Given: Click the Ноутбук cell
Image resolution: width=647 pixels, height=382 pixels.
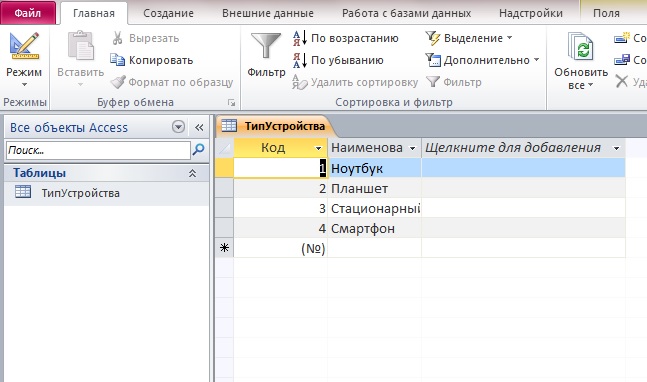Looking at the screenshot, I should [374, 168].
